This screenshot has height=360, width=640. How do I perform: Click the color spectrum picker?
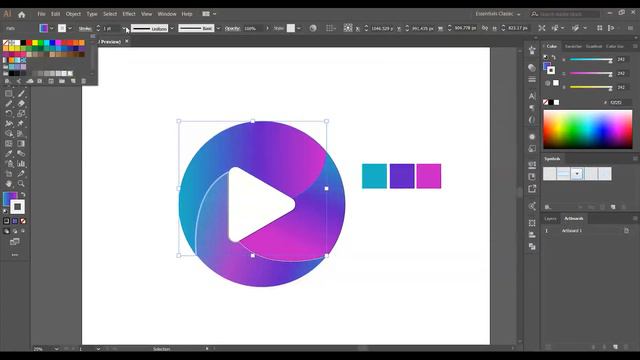588,129
